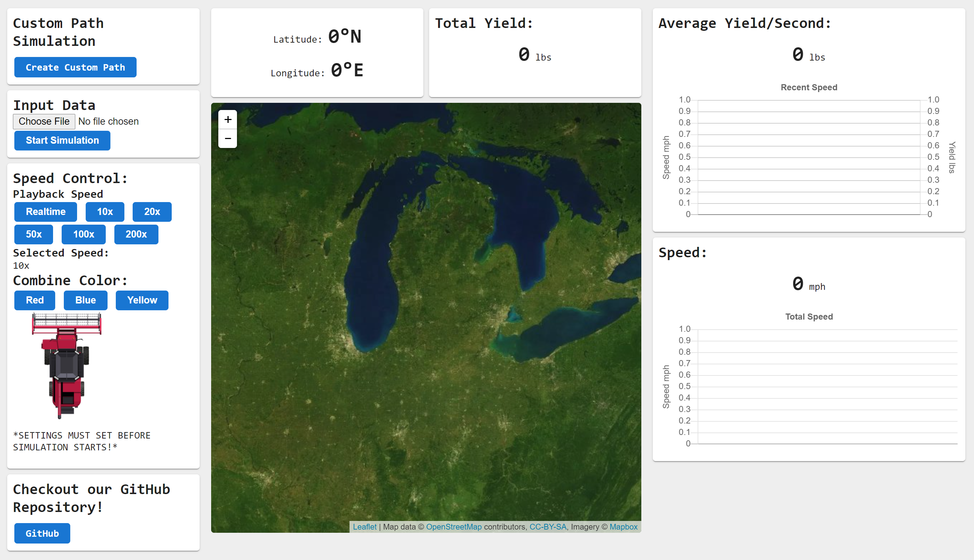
Task: Set playback speed to Realtime
Action: (x=46, y=212)
